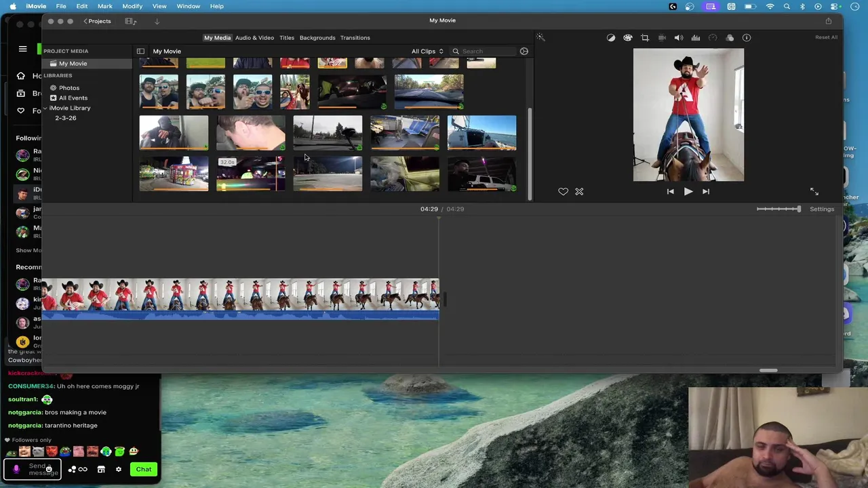Open timeline Settings popover
This screenshot has width=868, height=488.
coord(822,209)
